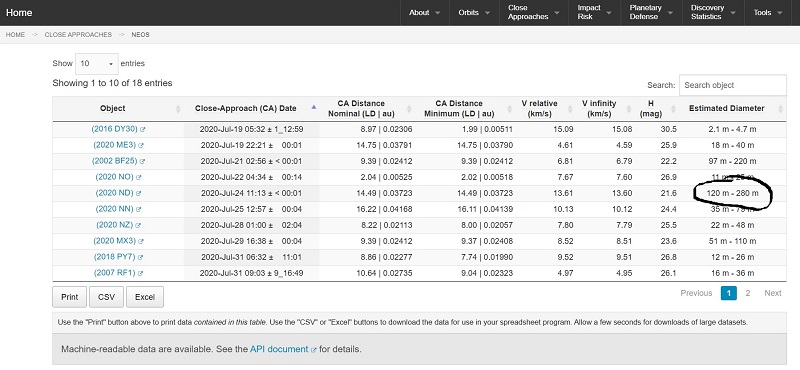
Task: Open external link icon beside (2020 NN)
Action: click(138, 210)
